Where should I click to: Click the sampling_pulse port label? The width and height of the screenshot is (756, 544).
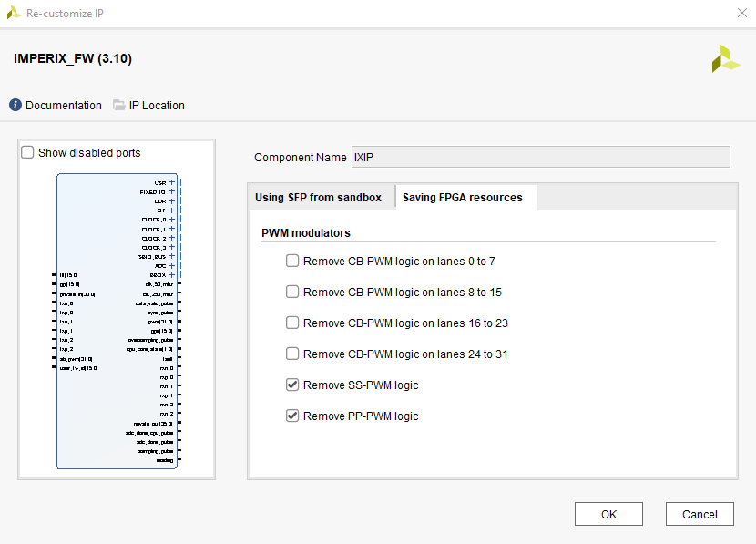[156, 451]
